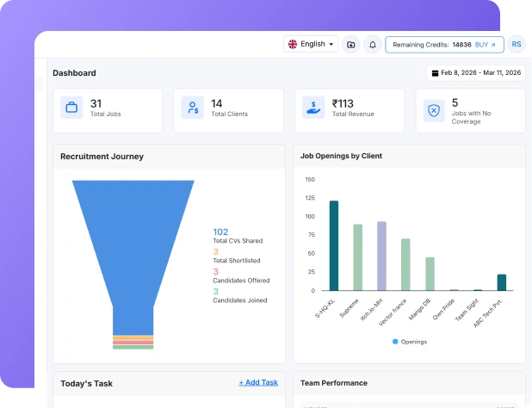The width and height of the screenshot is (532, 408).
Task: Click the Total Revenue hand-coin icon
Action: coord(313,109)
